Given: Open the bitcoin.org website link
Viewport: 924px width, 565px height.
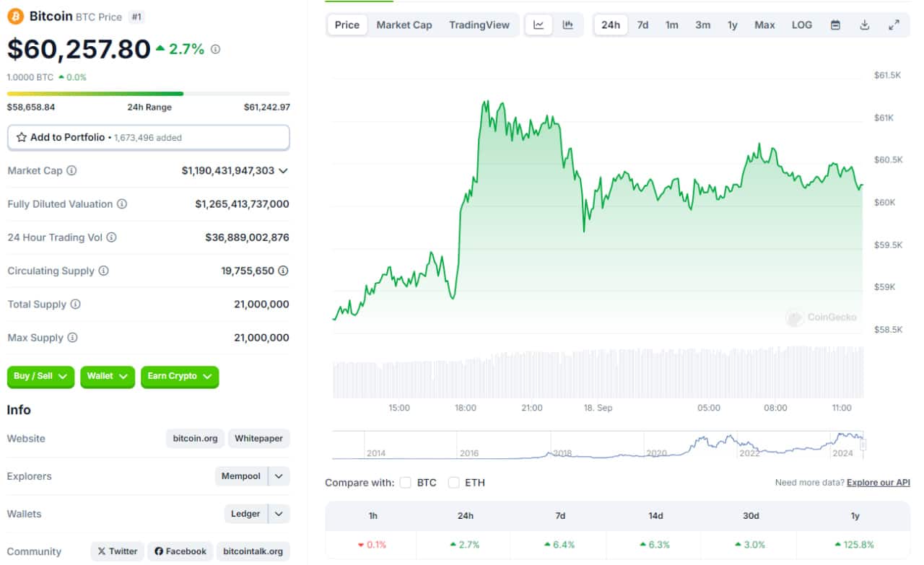Looking at the screenshot, I should (195, 438).
